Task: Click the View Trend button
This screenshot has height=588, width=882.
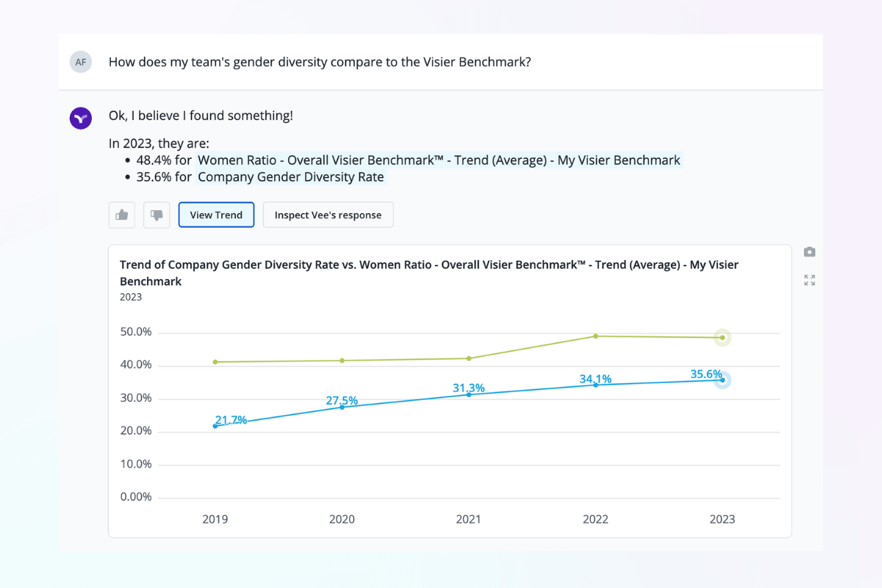Action: (x=216, y=215)
